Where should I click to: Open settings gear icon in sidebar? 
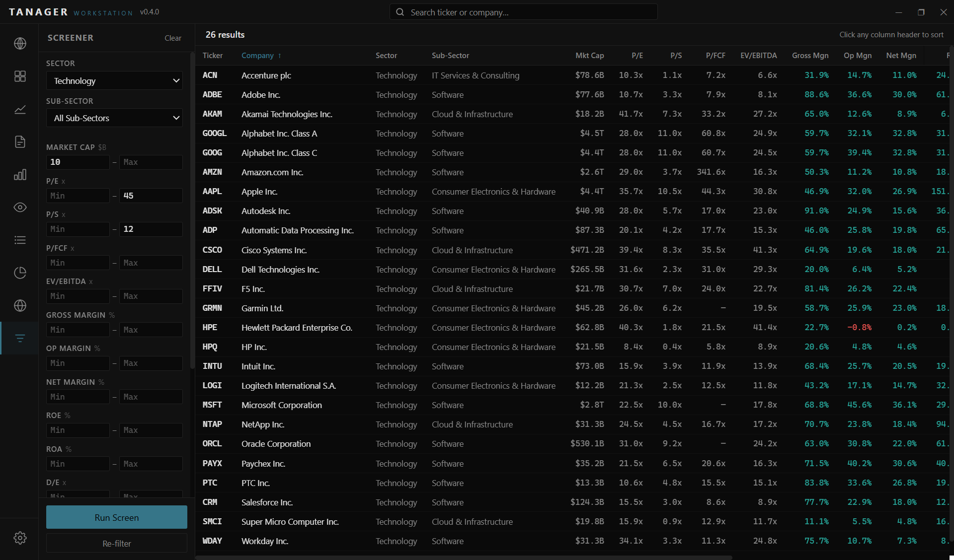(20, 538)
